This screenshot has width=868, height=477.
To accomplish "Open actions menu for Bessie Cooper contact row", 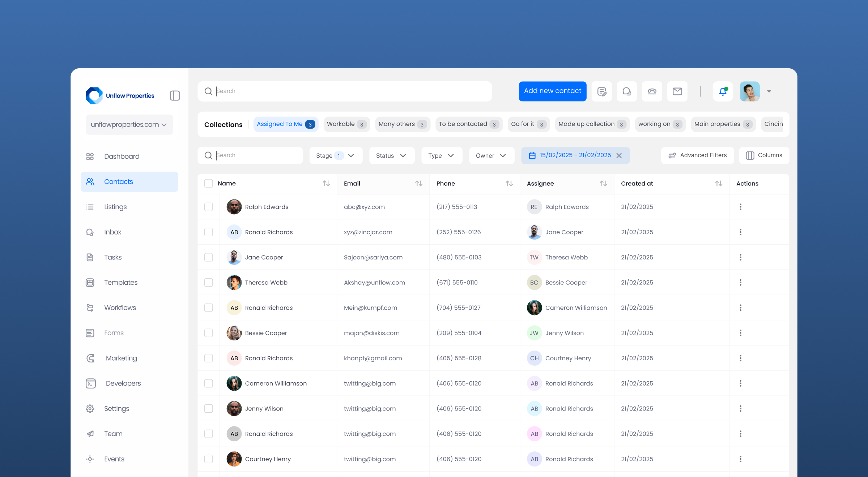I will coord(740,333).
